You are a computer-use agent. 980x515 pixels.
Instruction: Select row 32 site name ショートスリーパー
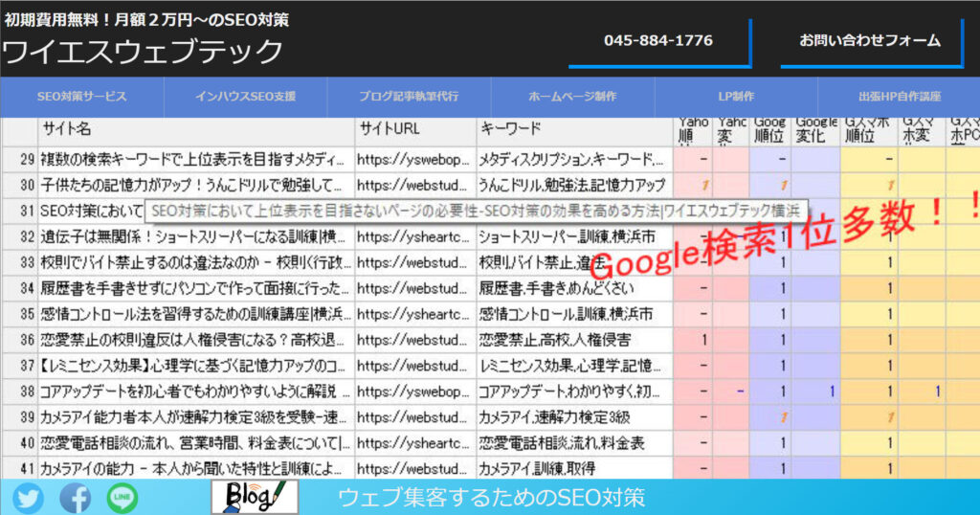(x=196, y=236)
